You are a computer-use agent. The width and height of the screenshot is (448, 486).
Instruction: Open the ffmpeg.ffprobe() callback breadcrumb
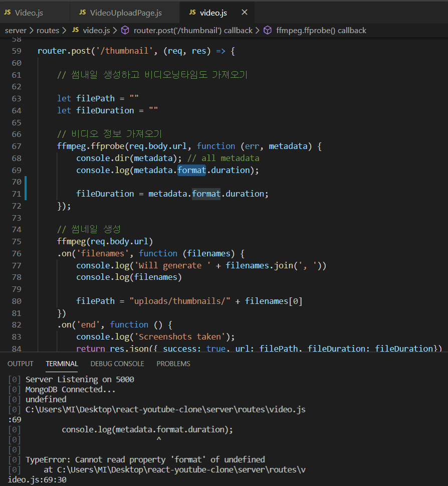pos(321,31)
